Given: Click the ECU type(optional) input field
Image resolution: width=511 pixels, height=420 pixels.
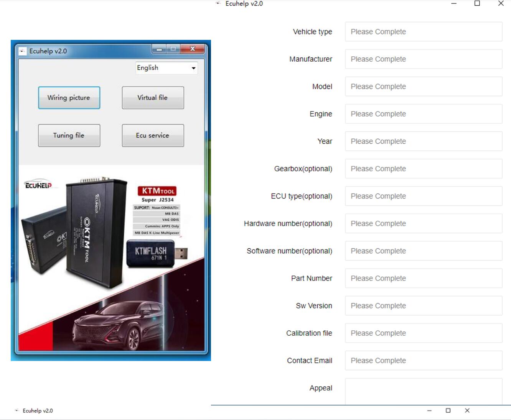Looking at the screenshot, I should 423,196.
